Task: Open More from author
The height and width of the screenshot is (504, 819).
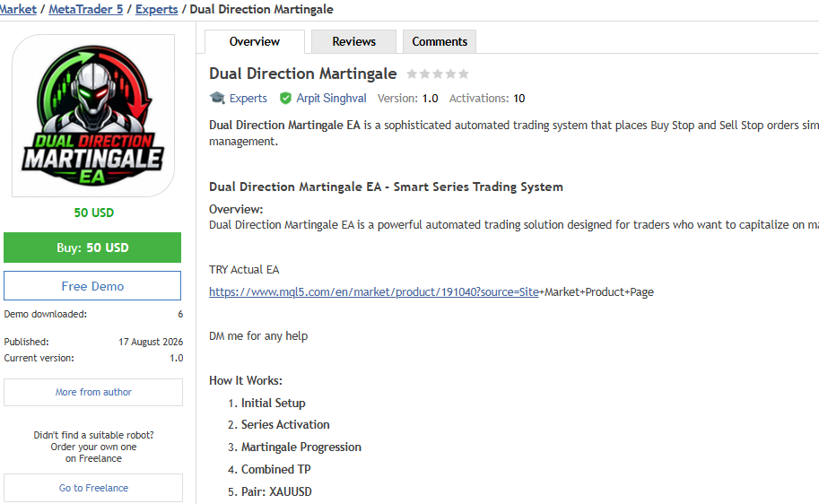Action: [93, 392]
